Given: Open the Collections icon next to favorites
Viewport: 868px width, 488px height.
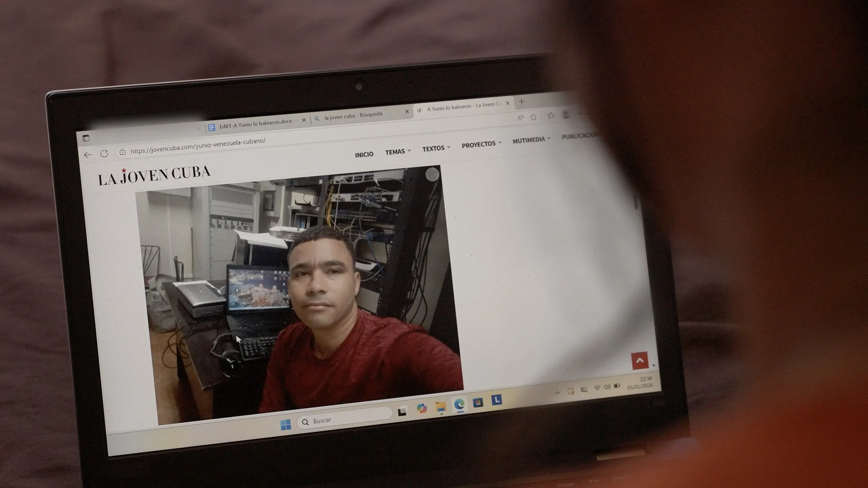Looking at the screenshot, I should 551,115.
